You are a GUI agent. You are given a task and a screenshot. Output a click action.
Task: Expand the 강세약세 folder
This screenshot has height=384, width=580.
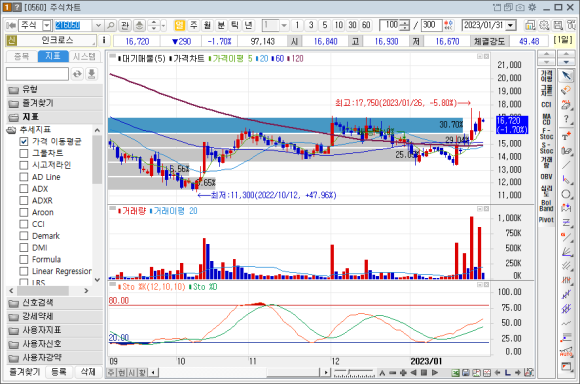[x=54, y=317]
